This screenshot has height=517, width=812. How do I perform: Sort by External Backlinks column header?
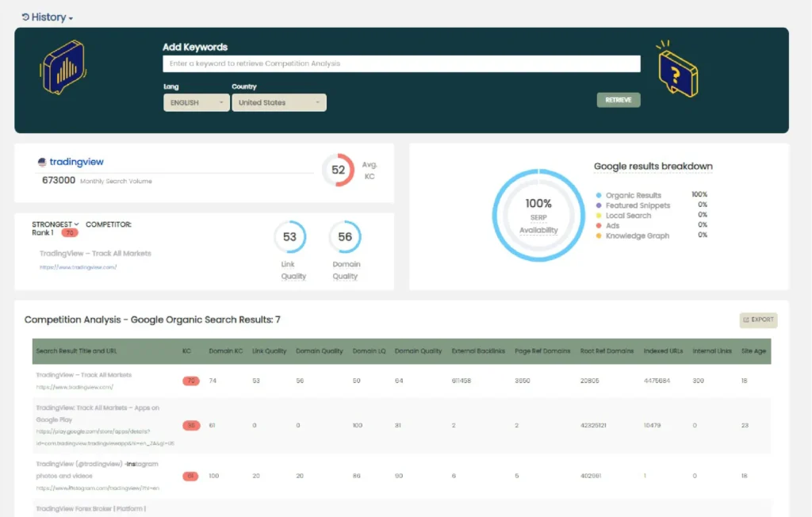click(478, 350)
